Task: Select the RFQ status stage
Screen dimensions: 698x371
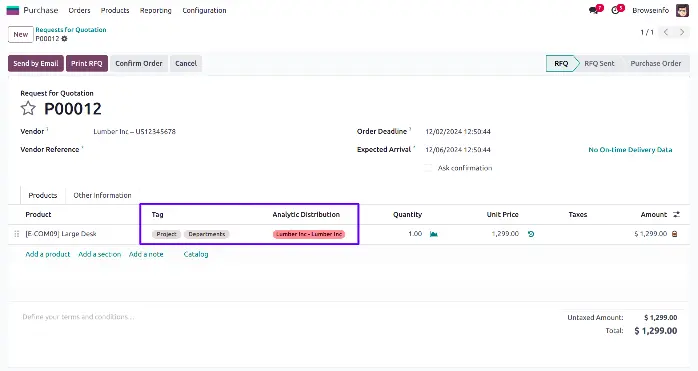Action: point(561,63)
